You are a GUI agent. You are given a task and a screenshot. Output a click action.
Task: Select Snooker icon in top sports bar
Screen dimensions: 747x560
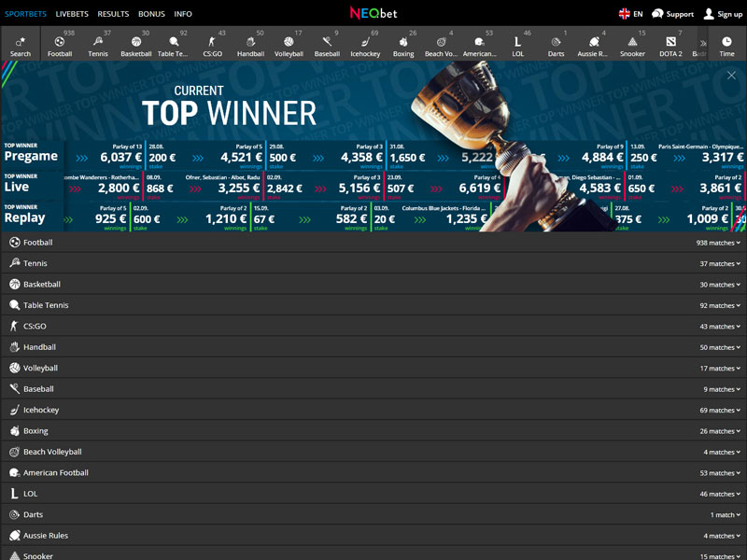pyautogui.click(x=632, y=42)
